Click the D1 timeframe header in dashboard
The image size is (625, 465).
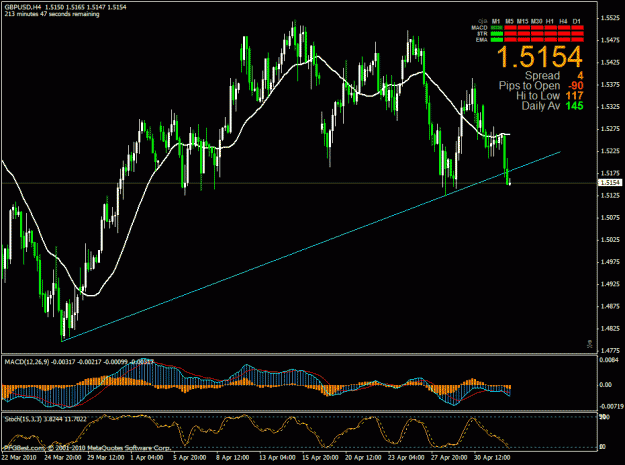pyautogui.click(x=576, y=21)
